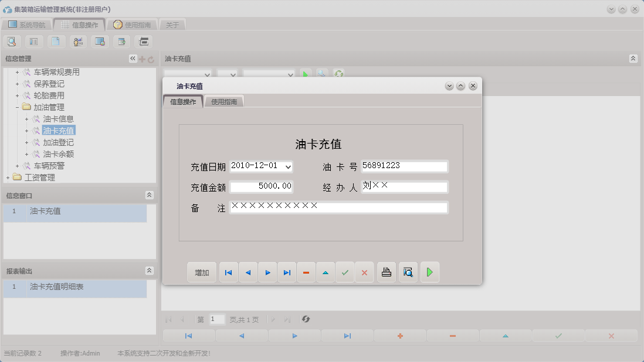The width and height of the screenshot is (644, 362).
Task: Select the search/preview tool in the toolbar
Action: [x=12, y=42]
